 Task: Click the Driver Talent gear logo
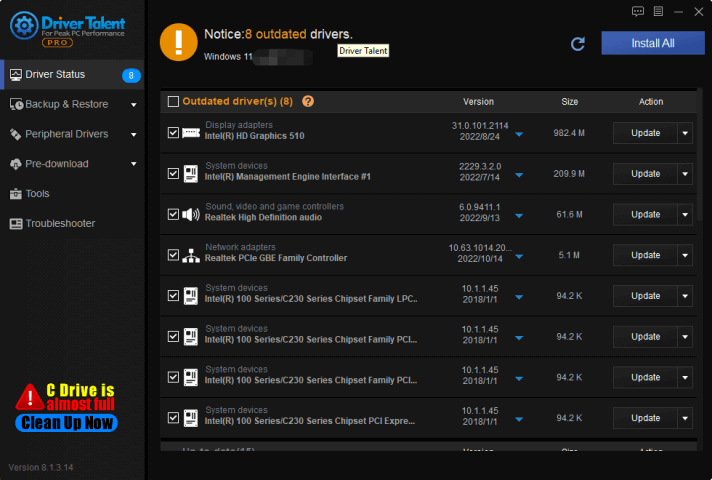point(24,25)
